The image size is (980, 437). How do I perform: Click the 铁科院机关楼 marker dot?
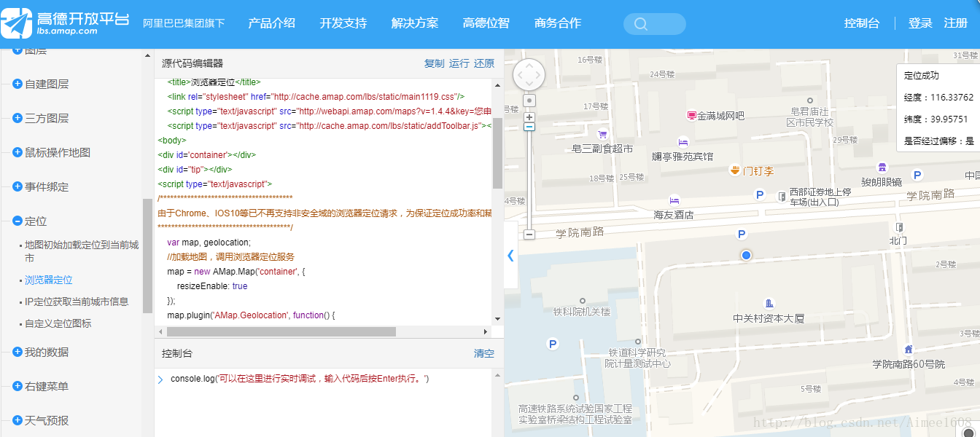coord(582,300)
